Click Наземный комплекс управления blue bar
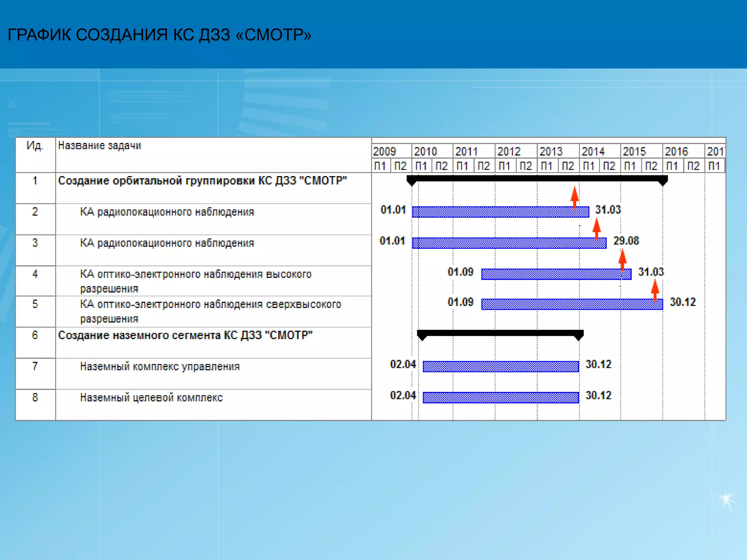This screenshot has width=747, height=560. point(500,366)
